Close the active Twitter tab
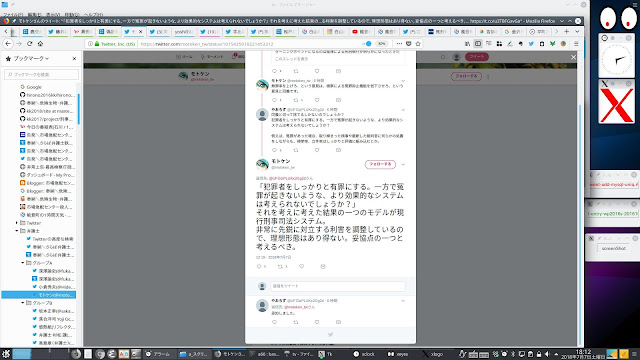 point(141,31)
